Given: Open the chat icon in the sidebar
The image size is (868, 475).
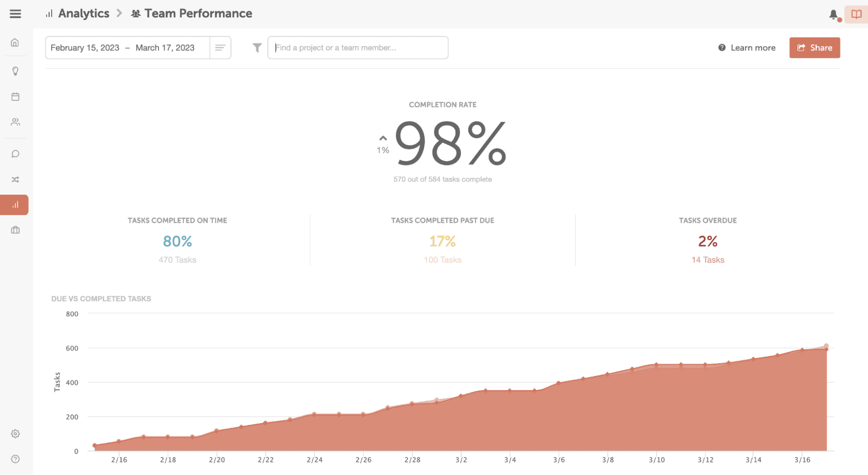Looking at the screenshot, I should point(15,153).
